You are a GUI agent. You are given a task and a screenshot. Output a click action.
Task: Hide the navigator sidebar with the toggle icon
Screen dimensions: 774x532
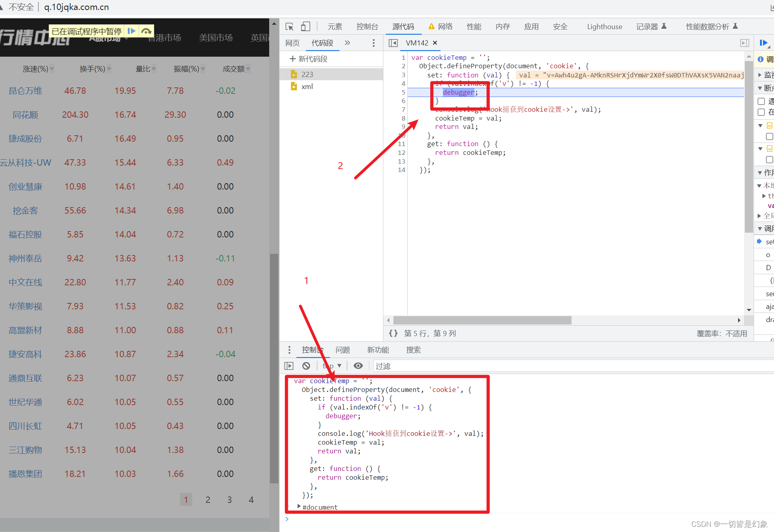tap(393, 43)
